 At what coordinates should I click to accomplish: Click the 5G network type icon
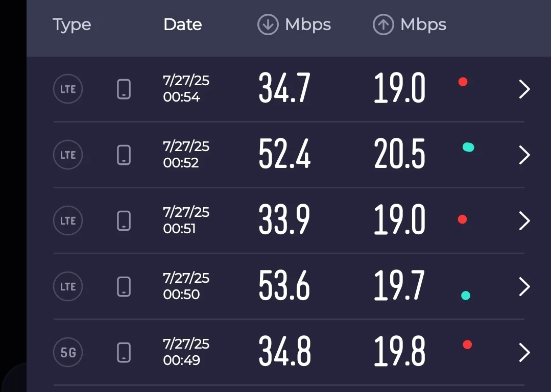click(68, 352)
